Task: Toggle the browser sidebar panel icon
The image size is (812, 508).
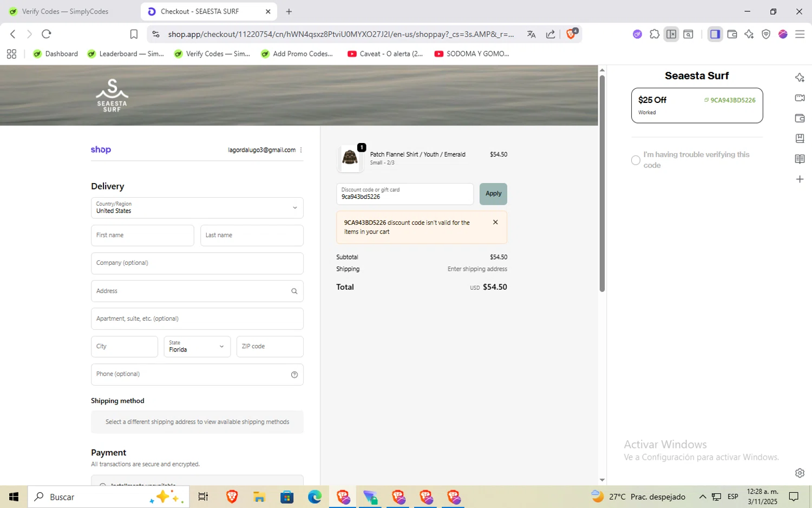Action: [715, 34]
